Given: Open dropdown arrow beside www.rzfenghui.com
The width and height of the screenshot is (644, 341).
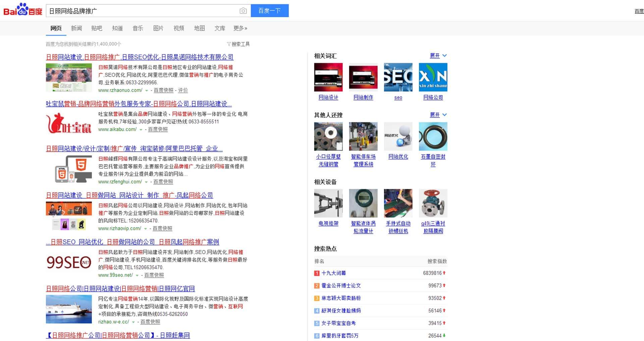Looking at the screenshot, I should (146, 182).
